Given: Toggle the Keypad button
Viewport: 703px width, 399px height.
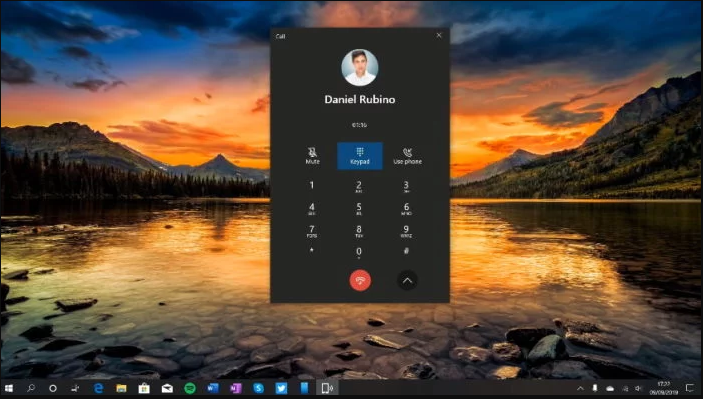Looking at the screenshot, I should [360, 156].
